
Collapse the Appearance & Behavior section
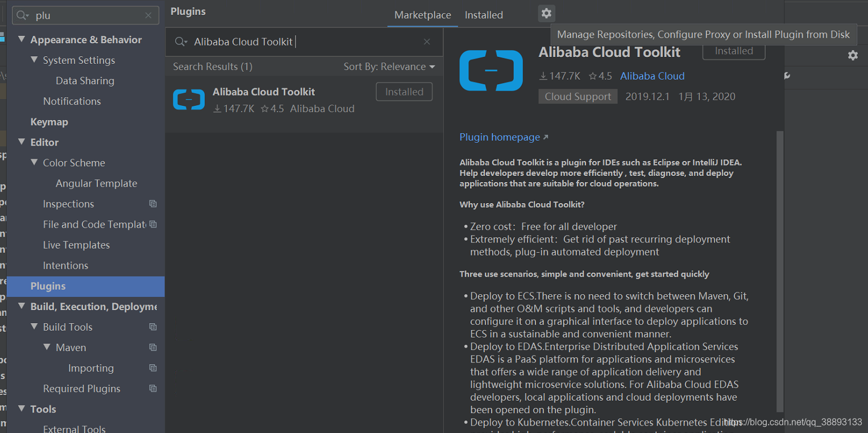click(x=22, y=39)
